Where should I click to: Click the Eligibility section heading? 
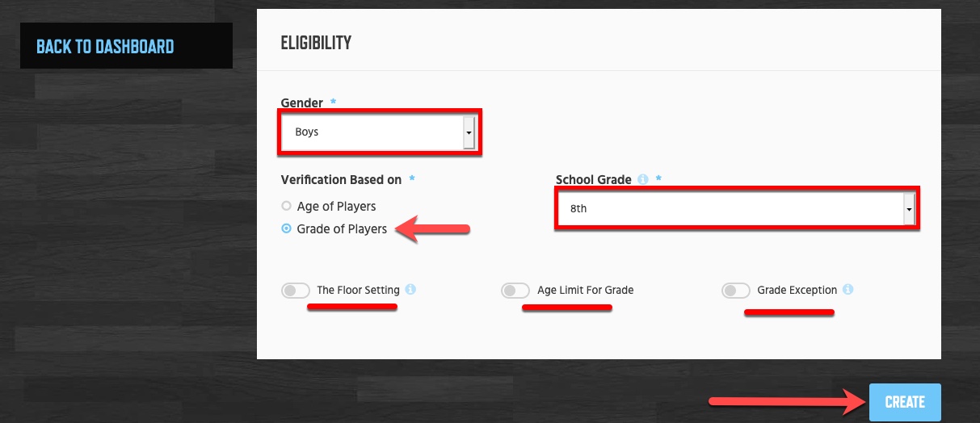click(316, 43)
